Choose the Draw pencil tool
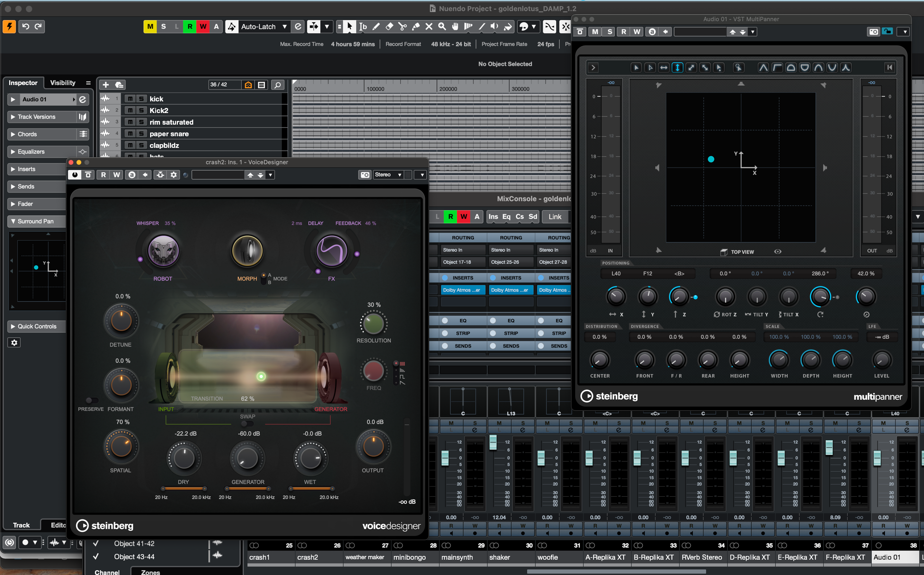This screenshot has height=575, width=924. 376,26
